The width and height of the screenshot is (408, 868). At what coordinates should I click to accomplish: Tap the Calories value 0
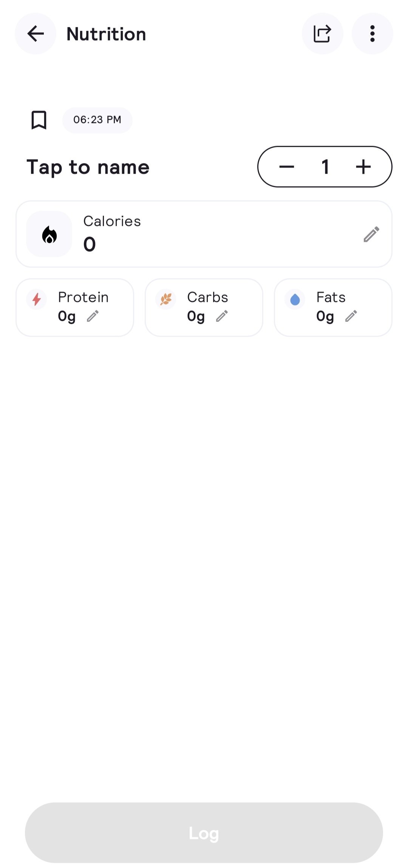tap(90, 244)
